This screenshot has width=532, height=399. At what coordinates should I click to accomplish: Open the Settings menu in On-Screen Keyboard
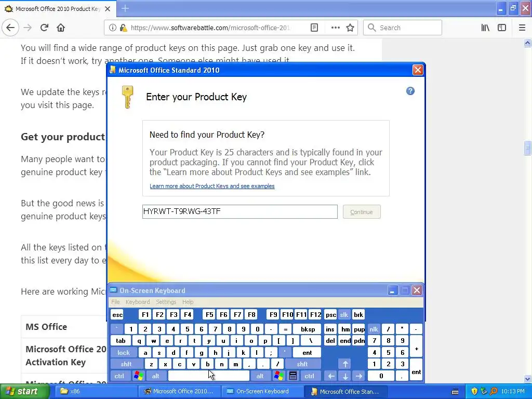click(166, 302)
